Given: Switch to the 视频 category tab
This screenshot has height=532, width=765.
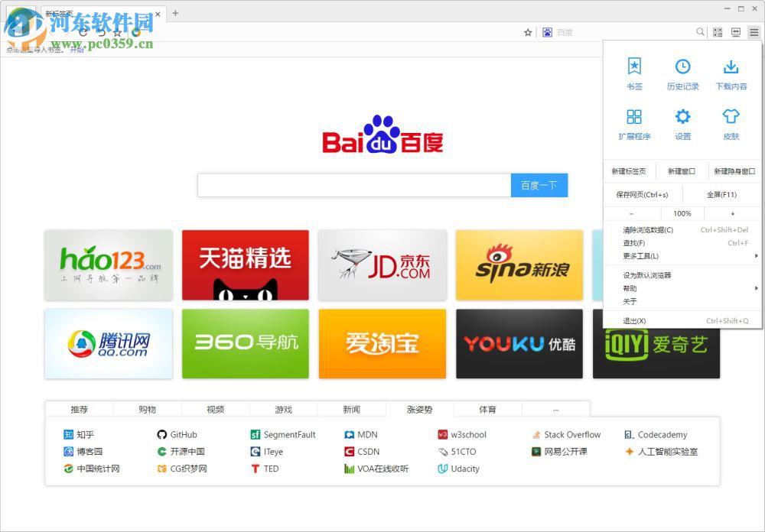Looking at the screenshot, I should tap(215, 408).
